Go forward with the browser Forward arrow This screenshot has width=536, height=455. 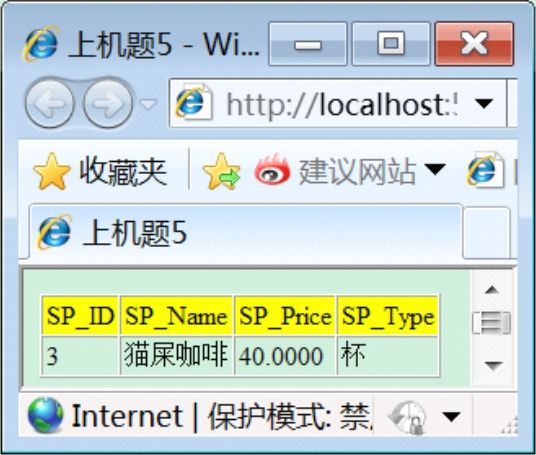click(108, 103)
